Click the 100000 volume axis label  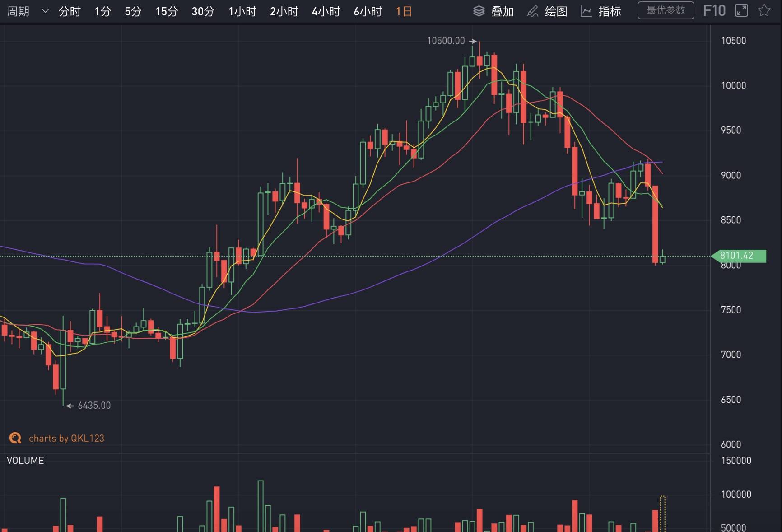[x=736, y=494]
